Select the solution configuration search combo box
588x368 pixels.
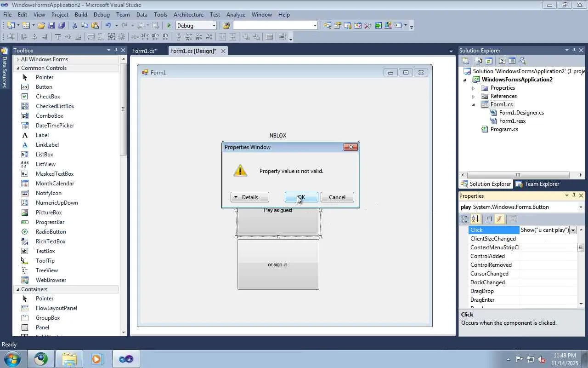pos(275,26)
